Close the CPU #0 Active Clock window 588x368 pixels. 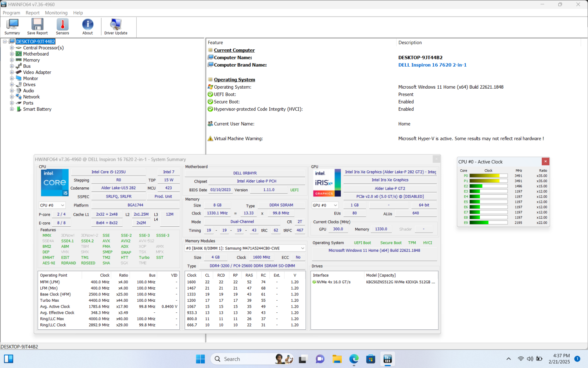pyautogui.click(x=545, y=162)
